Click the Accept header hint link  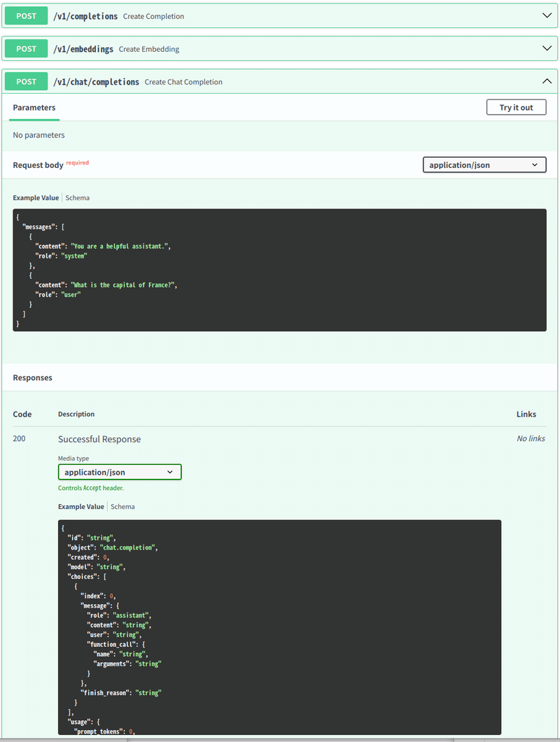(90, 488)
